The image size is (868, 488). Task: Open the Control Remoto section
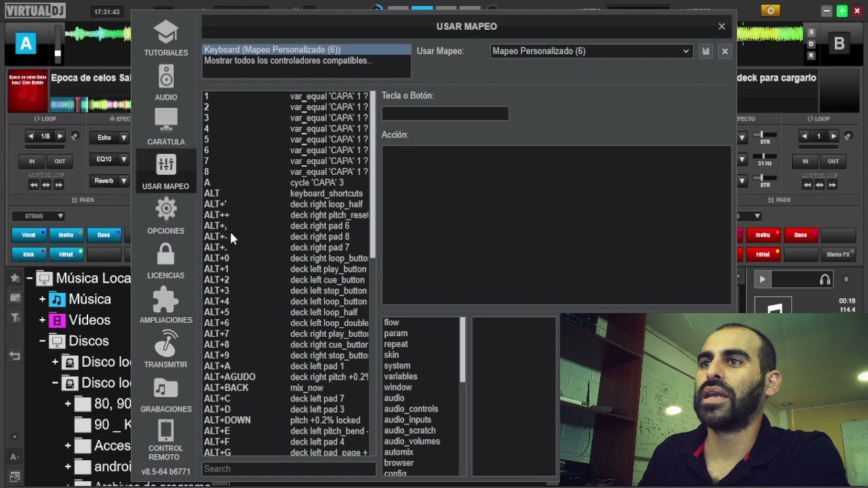click(x=165, y=441)
